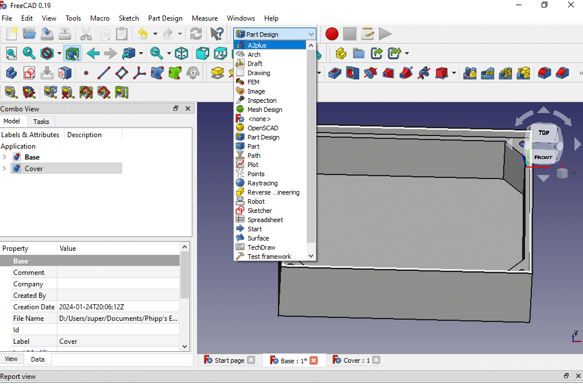Choose TechDraw workbench in list
The image size is (583, 392).
coord(270,247)
